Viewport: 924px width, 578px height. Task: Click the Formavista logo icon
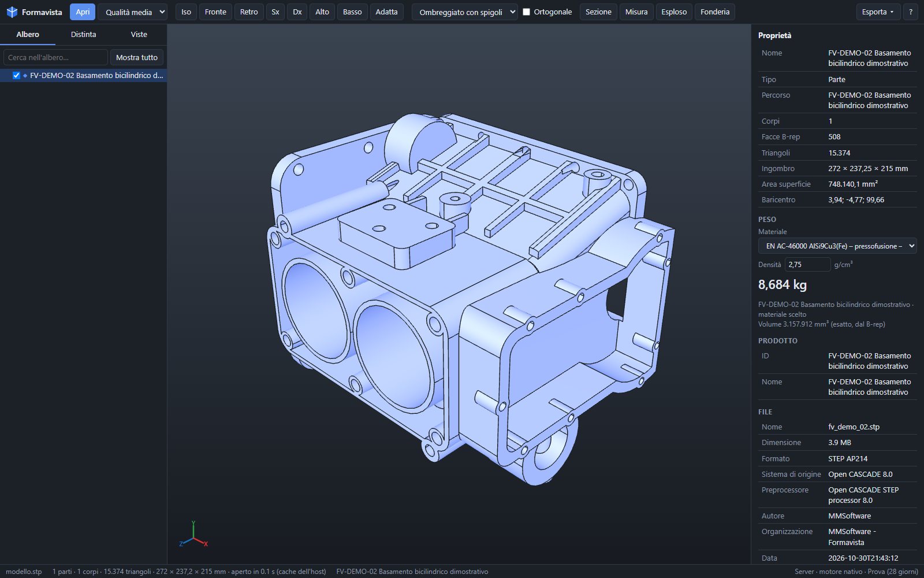12,12
